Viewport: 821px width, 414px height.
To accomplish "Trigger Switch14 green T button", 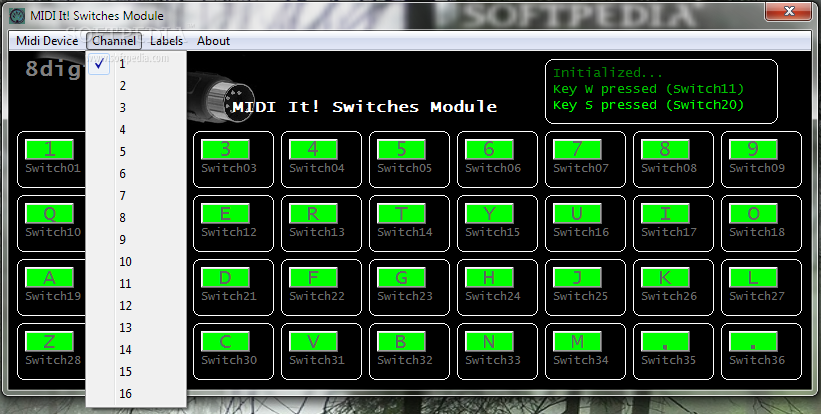I will point(401,214).
